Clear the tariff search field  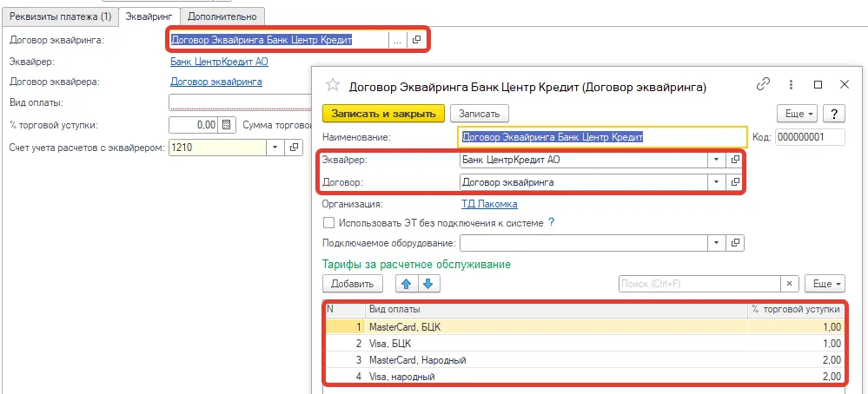coord(790,284)
